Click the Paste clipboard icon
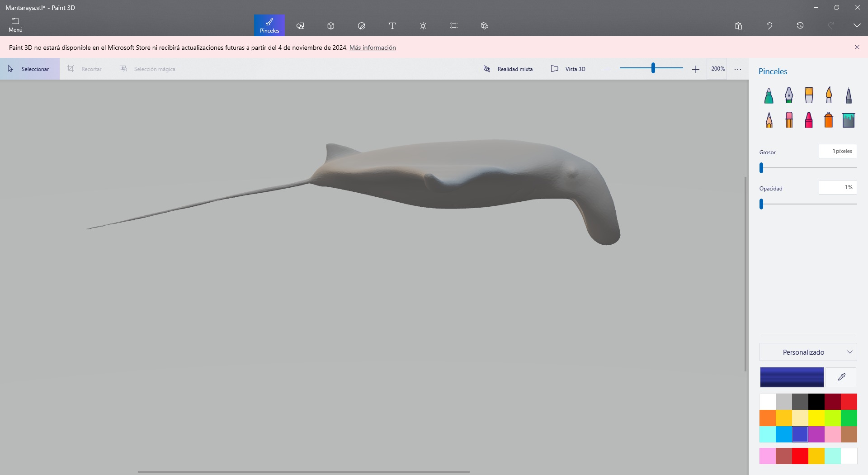This screenshot has width=868, height=475. point(739,26)
